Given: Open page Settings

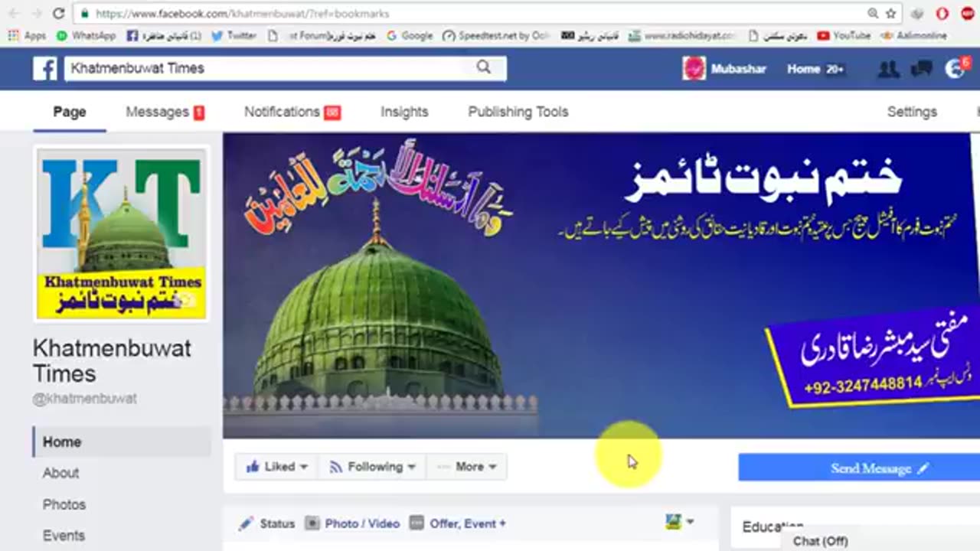Looking at the screenshot, I should tap(912, 112).
